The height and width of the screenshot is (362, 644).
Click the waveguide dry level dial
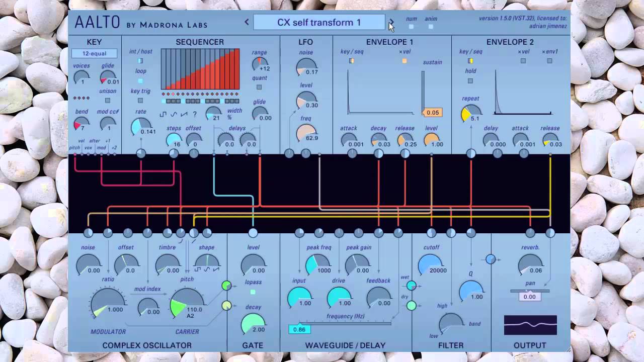412,305
